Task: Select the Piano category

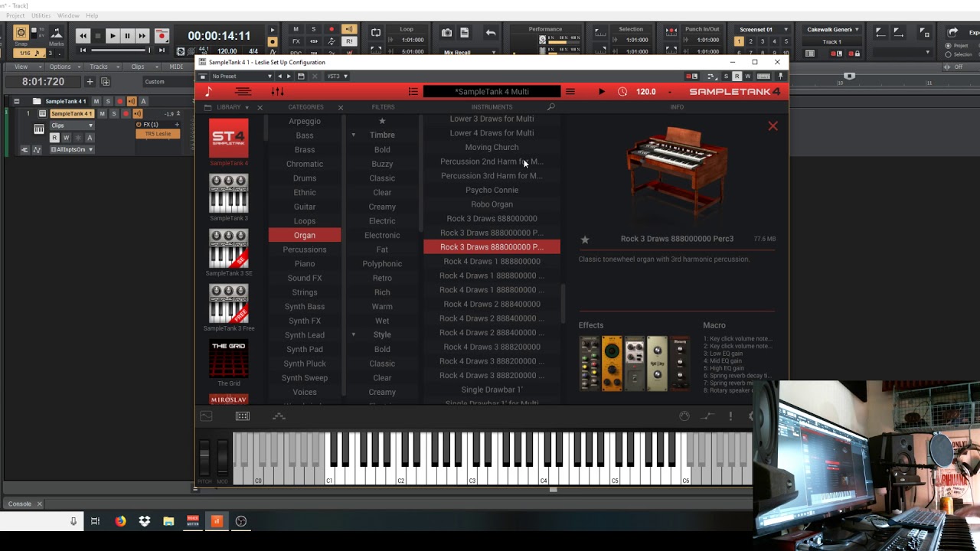Action: coord(305,264)
